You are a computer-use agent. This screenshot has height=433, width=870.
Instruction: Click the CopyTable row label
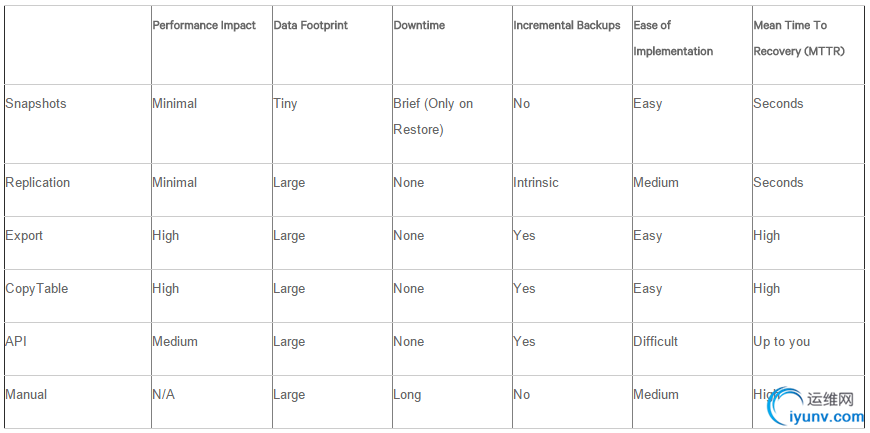[x=37, y=288]
